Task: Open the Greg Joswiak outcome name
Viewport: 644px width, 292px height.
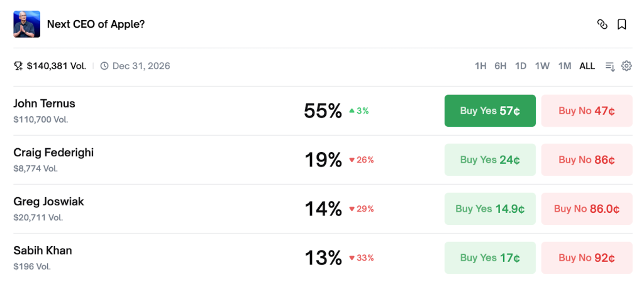Action: coord(48,202)
